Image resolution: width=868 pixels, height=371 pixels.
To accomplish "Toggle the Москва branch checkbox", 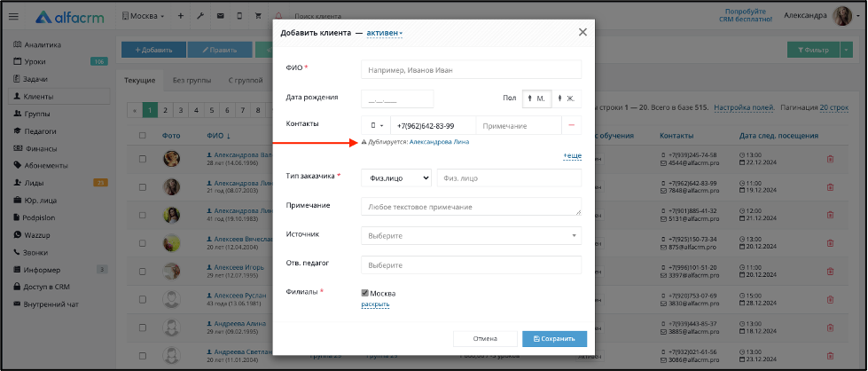I will pos(364,294).
